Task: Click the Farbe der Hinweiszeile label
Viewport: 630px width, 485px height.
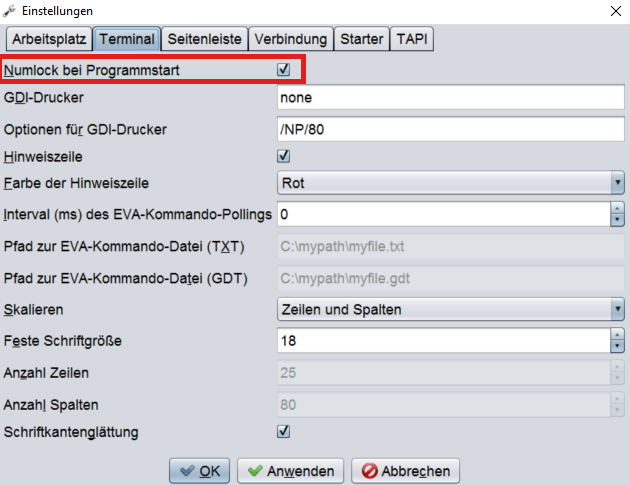Action: (x=76, y=183)
